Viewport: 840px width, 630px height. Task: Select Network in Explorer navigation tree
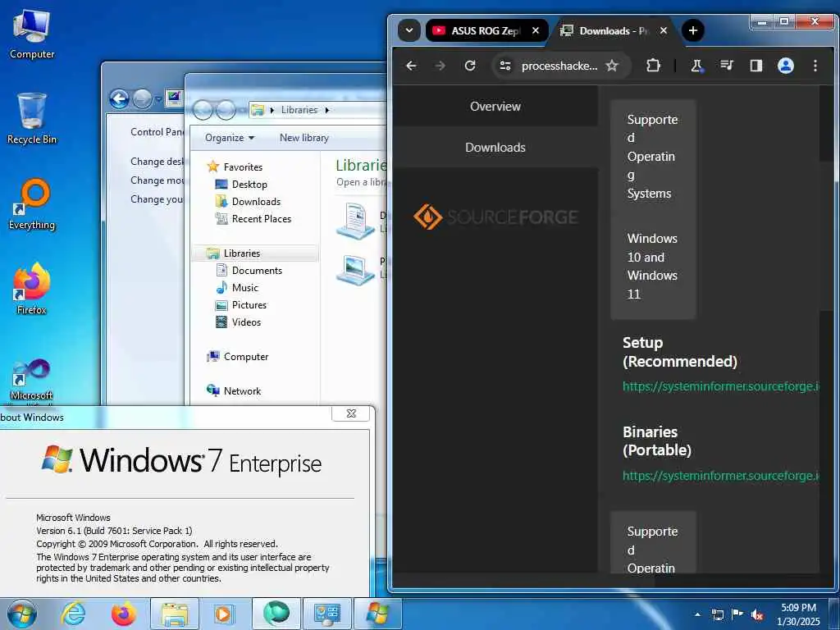coord(242,391)
